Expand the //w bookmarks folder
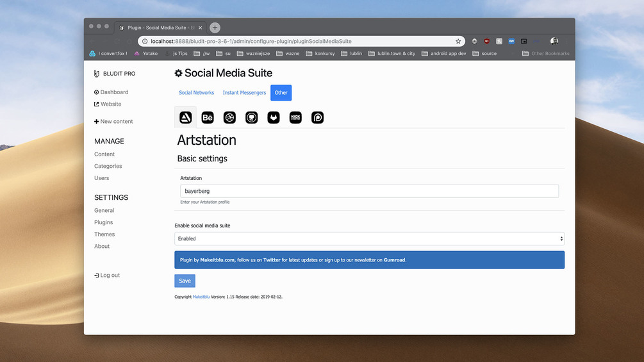 click(202, 53)
